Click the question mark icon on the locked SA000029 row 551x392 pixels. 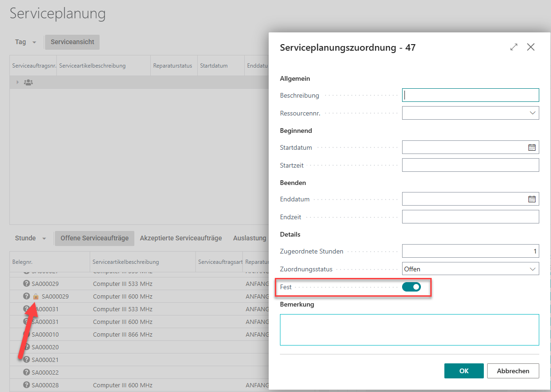coord(26,296)
